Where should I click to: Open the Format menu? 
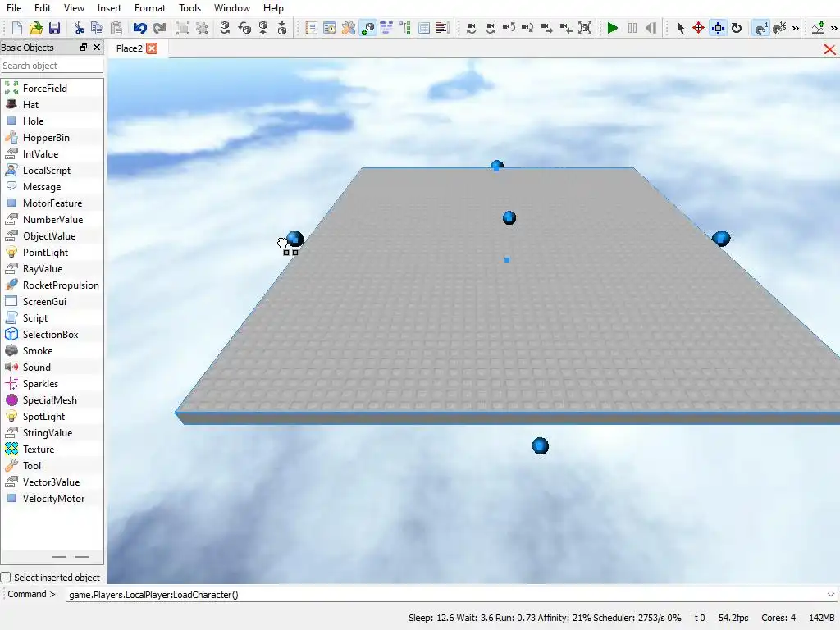(x=150, y=8)
